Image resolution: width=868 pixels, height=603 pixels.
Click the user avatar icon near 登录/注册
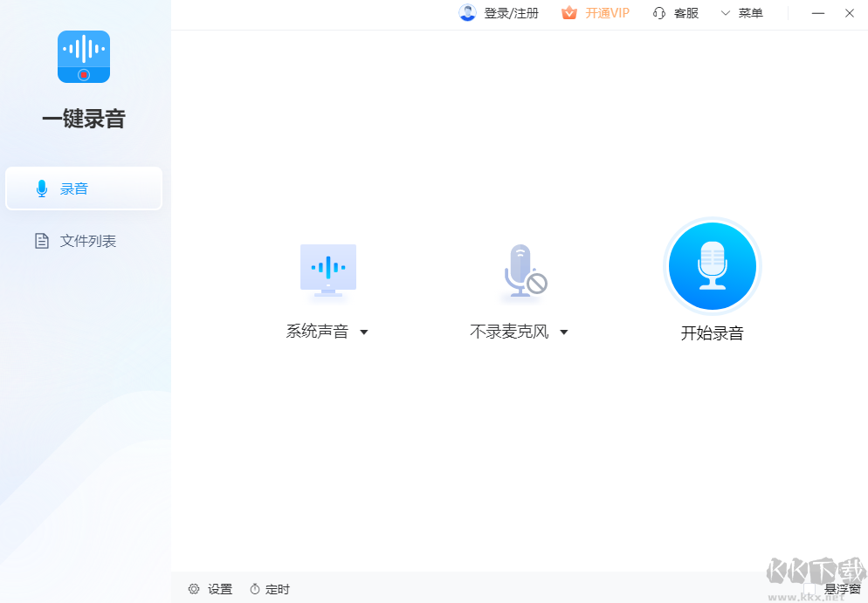(x=467, y=12)
